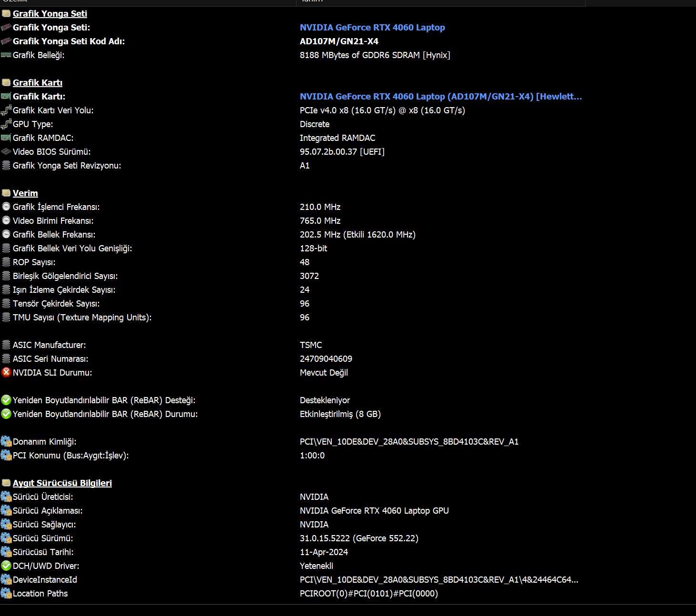Select the chip icon beside Video BIOS Sürümü
696x616 pixels.
[x=6, y=152]
